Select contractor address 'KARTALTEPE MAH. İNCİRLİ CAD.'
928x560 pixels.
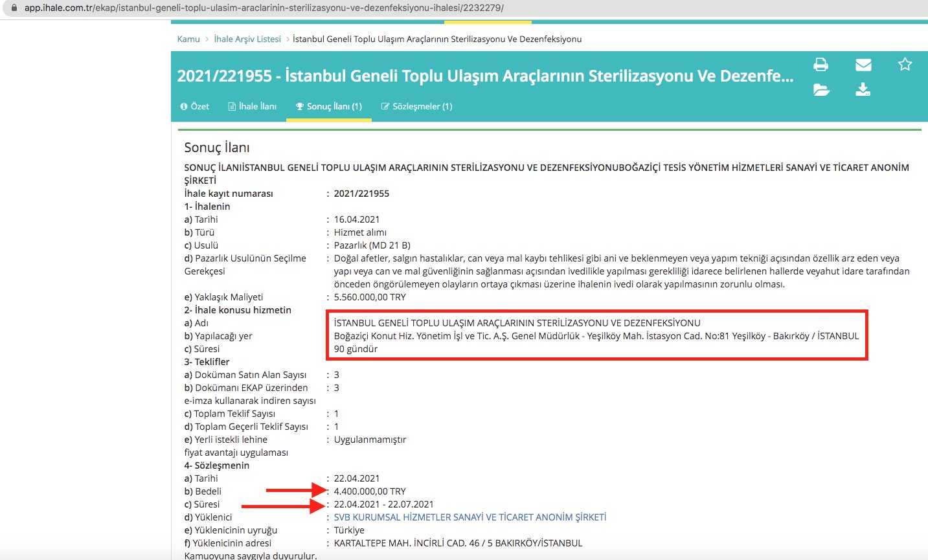[458, 543]
